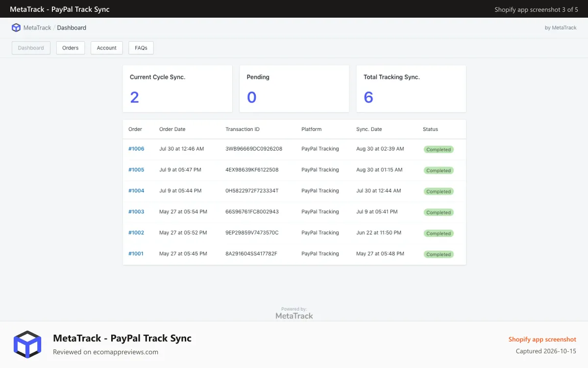Click the large MetaTrack app icon in footer
The height and width of the screenshot is (368, 588).
(27, 344)
